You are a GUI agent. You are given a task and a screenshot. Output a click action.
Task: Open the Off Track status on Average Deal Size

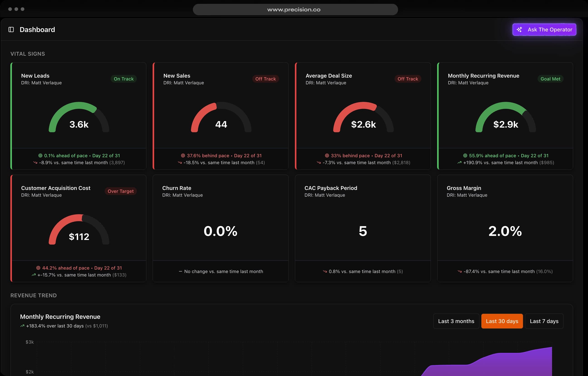click(408, 79)
